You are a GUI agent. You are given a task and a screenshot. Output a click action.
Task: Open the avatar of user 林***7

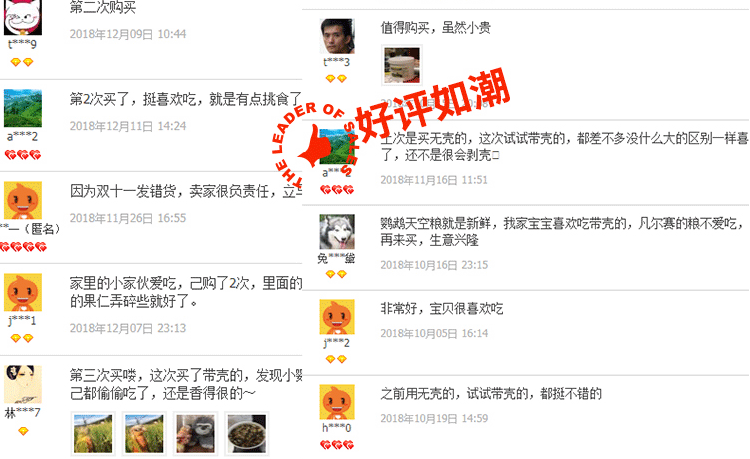[22, 384]
